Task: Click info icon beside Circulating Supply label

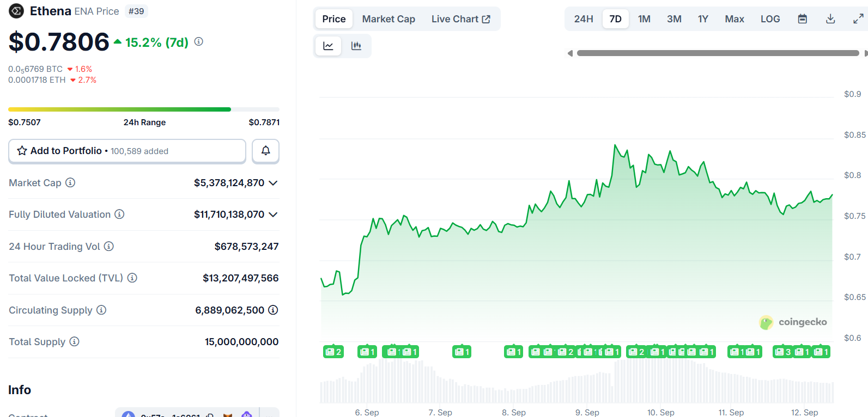Action: (101, 310)
